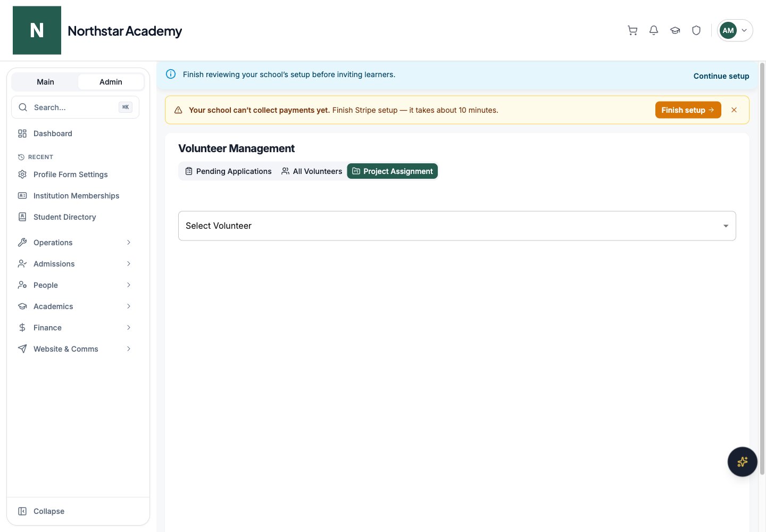Viewport: 766px width, 532px height.
Task: Open the All Volunteers tab
Action: (312, 171)
